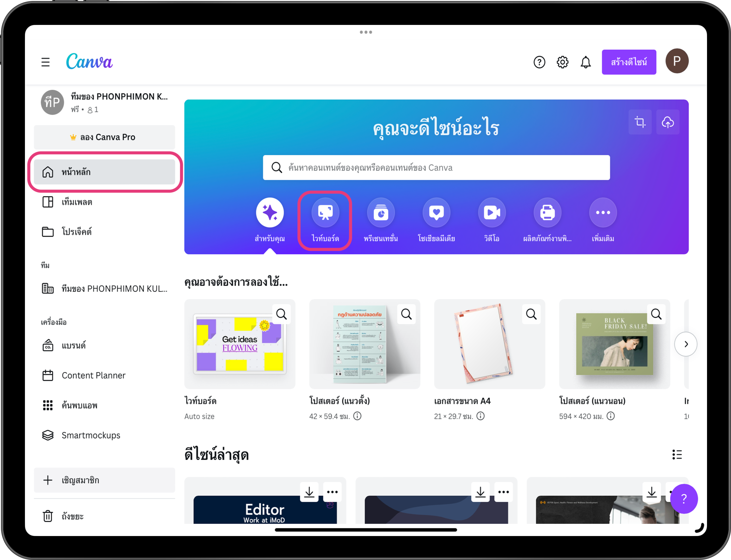Toggle list view for recent designs
The height and width of the screenshot is (560, 731).
coord(677,454)
